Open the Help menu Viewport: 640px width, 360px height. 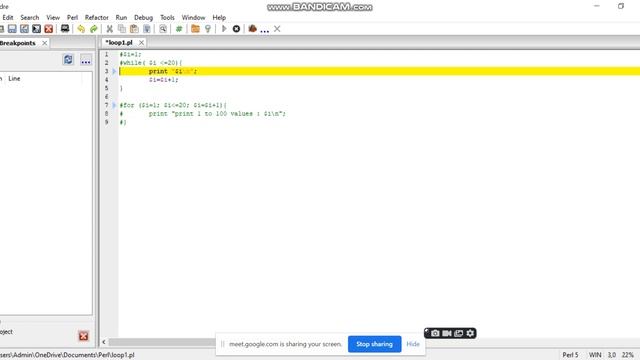(x=219, y=18)
